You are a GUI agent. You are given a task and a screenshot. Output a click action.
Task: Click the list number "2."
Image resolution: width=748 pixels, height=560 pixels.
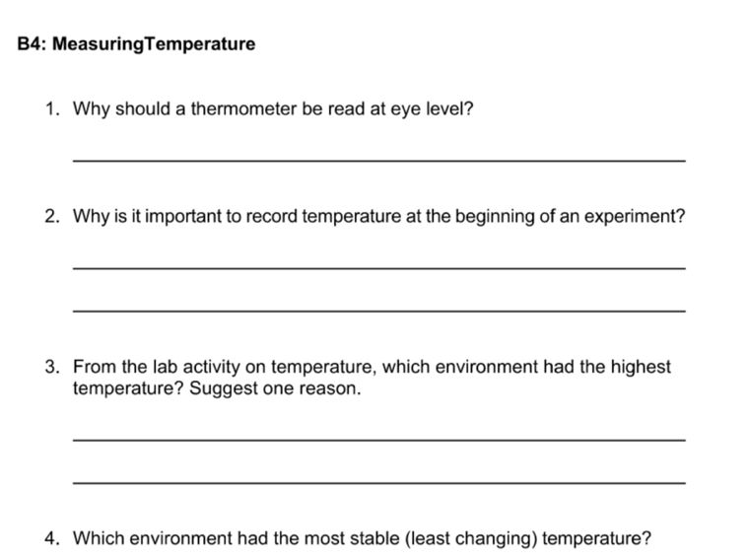pyautogui.click(x=53, y=216)
